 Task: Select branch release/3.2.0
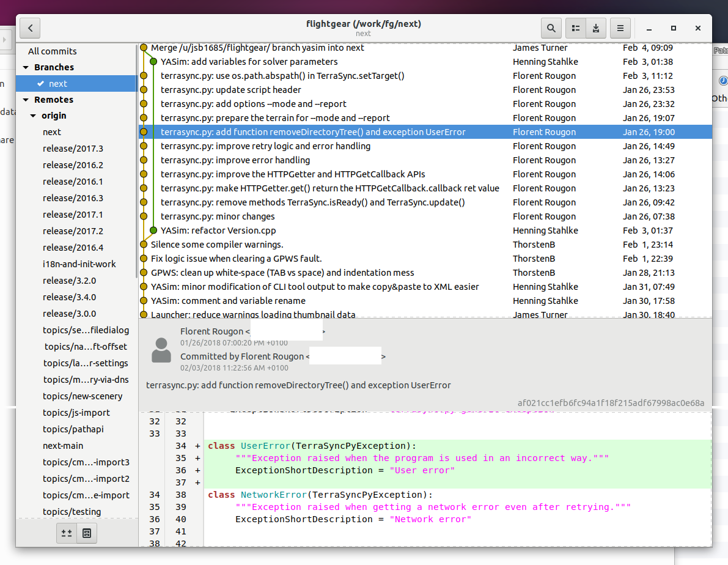(77, 281)
